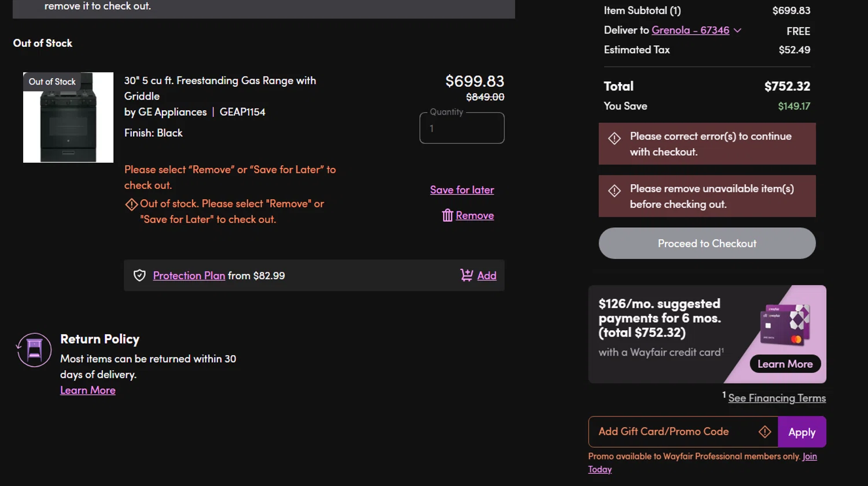Open the Grenola - 67346 delivery link
Viewport: 868px width, 486px height.
point(690,30)
